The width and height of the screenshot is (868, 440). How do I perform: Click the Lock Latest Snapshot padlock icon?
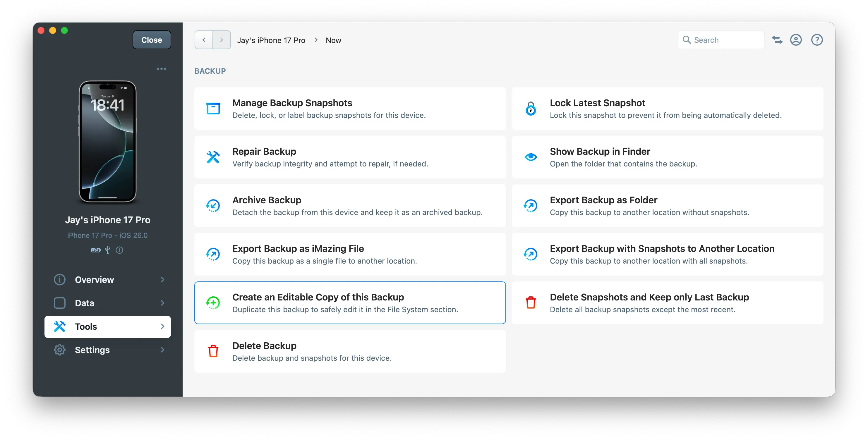531,109
